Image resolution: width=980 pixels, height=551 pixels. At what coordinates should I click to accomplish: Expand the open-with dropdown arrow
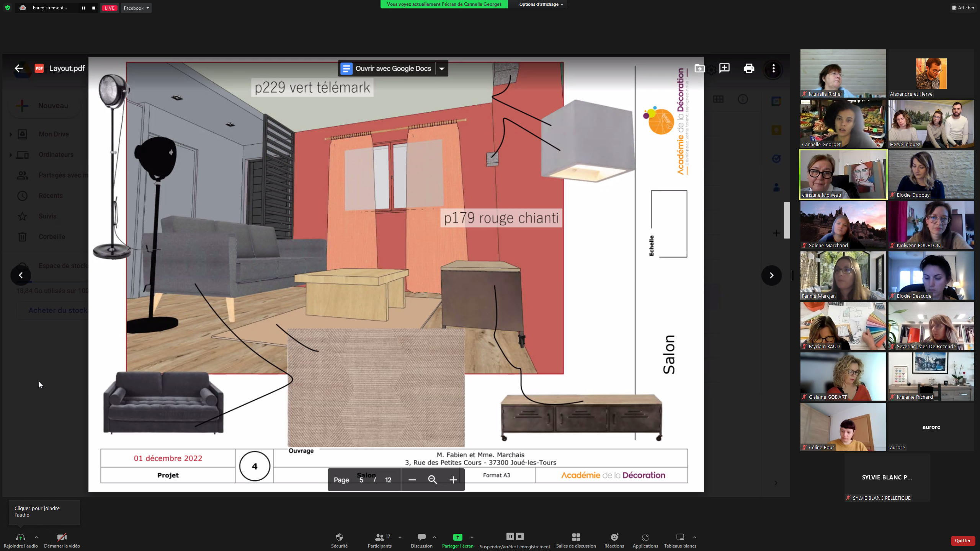[442, 68]
